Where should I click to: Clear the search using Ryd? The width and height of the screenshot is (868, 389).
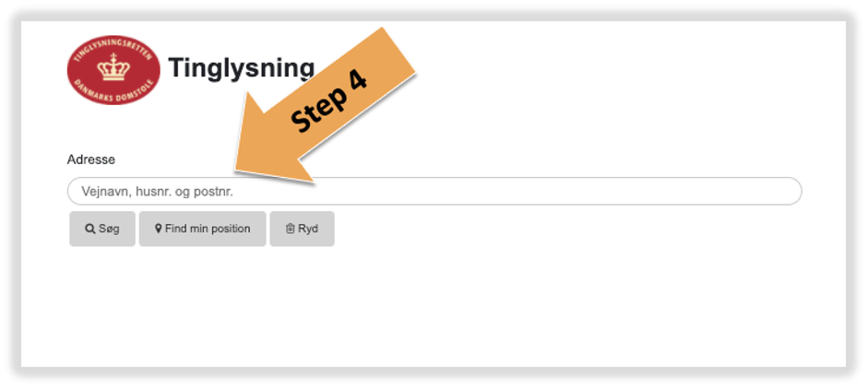pyautogui.click(x=302, y=229)
